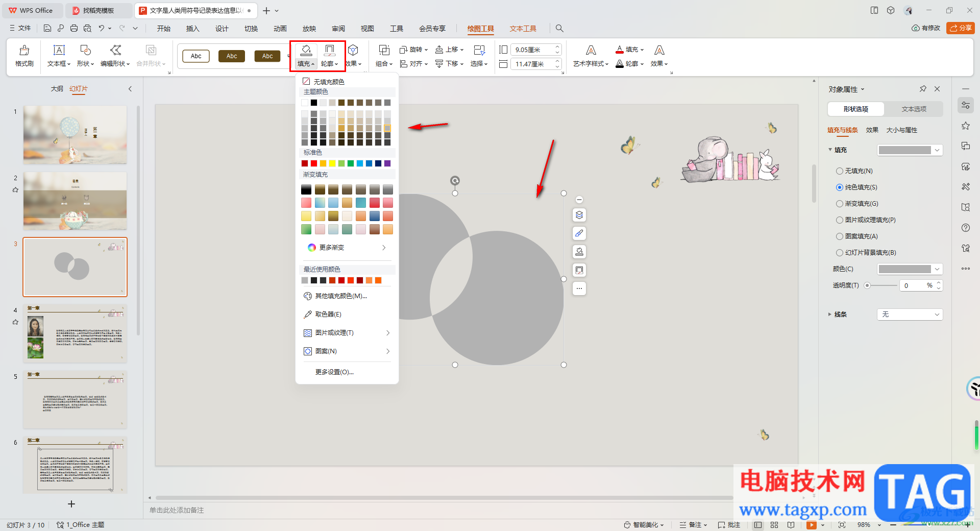Click the shape Effects (效果) cube icon
980x531 pixels.
click(x=353, y=50)
